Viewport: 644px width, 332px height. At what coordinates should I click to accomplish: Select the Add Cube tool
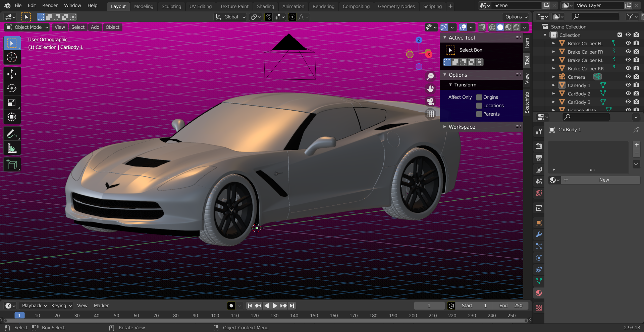[12, 164]
